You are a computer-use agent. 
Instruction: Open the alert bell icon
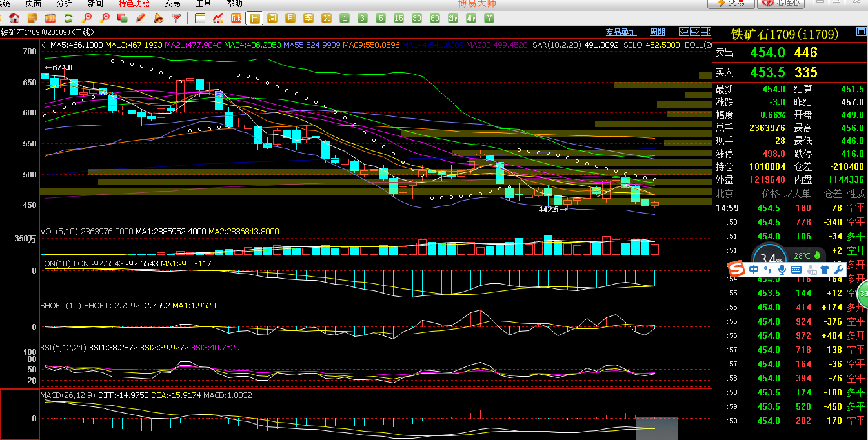coord(159,18)
